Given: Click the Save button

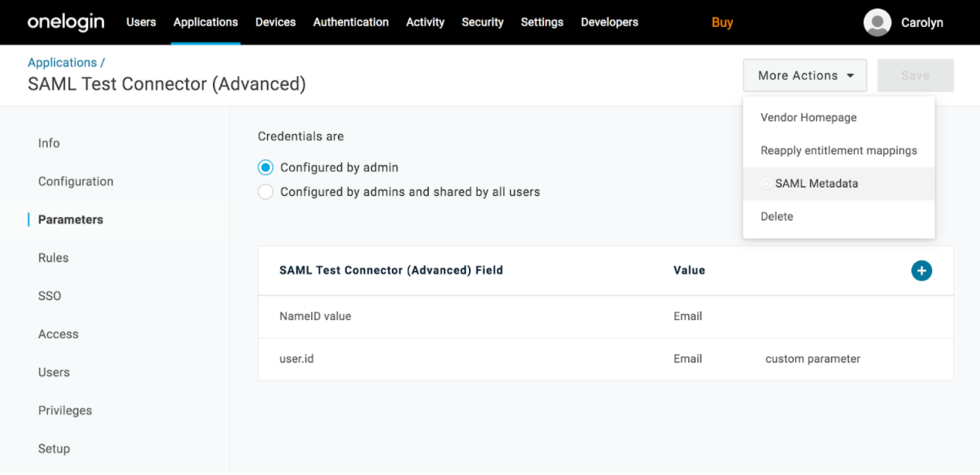Looking at the screenshot, I should coord(914,75).
